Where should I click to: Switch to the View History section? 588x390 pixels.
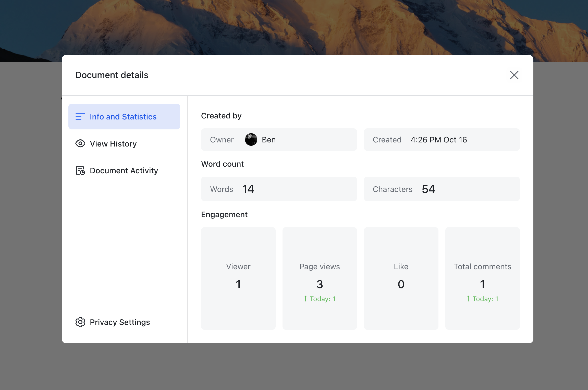click(x=113, y=144)
